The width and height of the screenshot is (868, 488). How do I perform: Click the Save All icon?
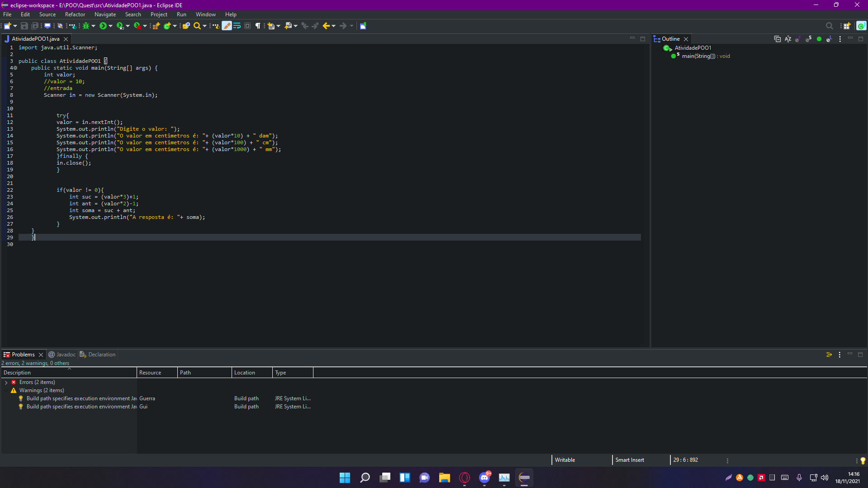[34, 26]
